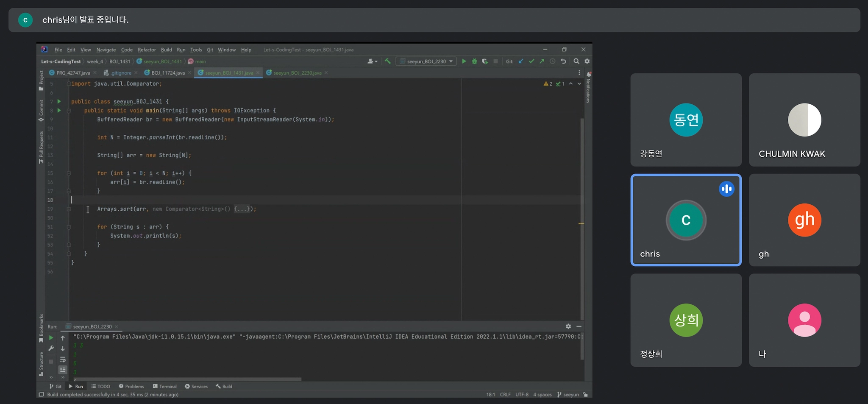Click the Run console horizontal scrollbar
This screenshot has height=404, width=868.
187,379
